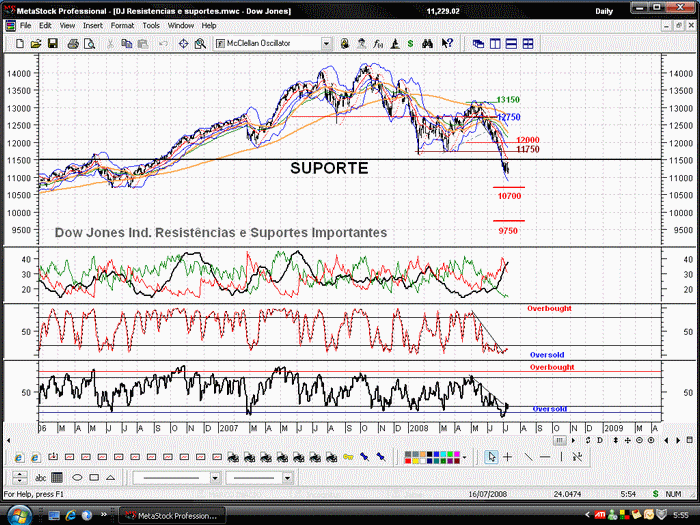Open the Tools menu
The width and height of the screenshot is (700, 525).
tap(151, 26)
